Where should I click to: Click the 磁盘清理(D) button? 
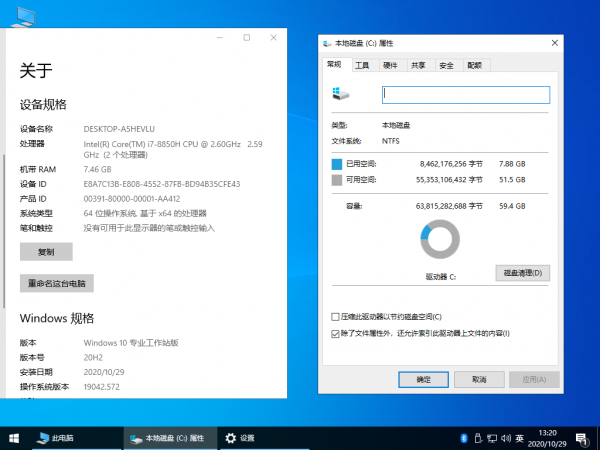(x=523, y=273)
